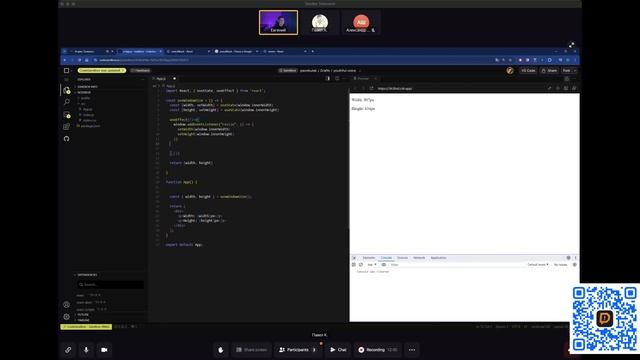Reload the browser page
This screenshot has height=360, width=640.
79,60
